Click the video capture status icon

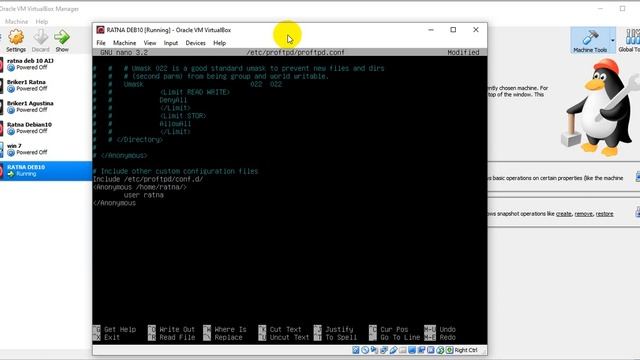pos(421,350)
